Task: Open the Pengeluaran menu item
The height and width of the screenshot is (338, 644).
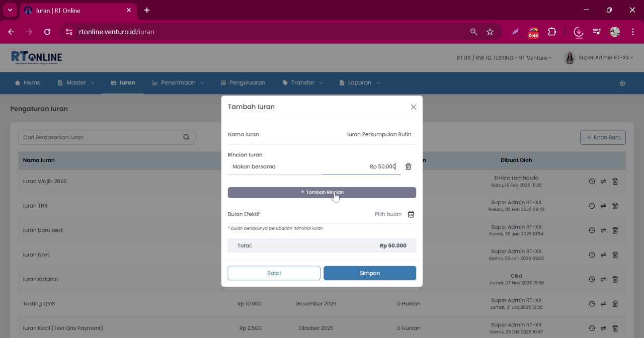Action: [243, 82]
